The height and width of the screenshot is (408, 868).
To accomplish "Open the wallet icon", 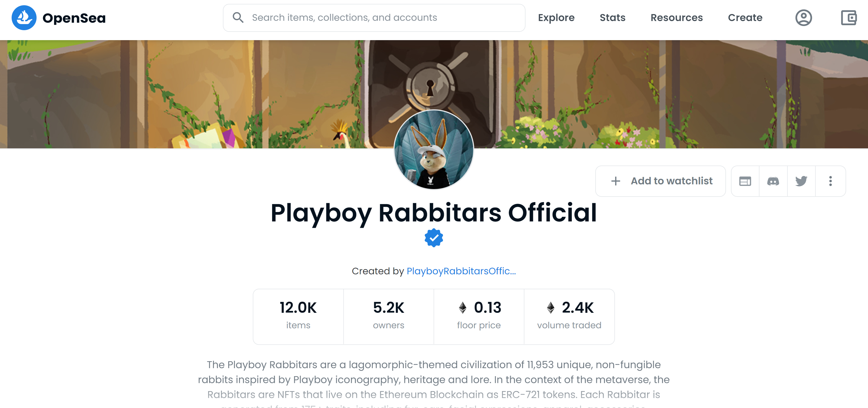I will pyautogui.click(x=848, y=18).
